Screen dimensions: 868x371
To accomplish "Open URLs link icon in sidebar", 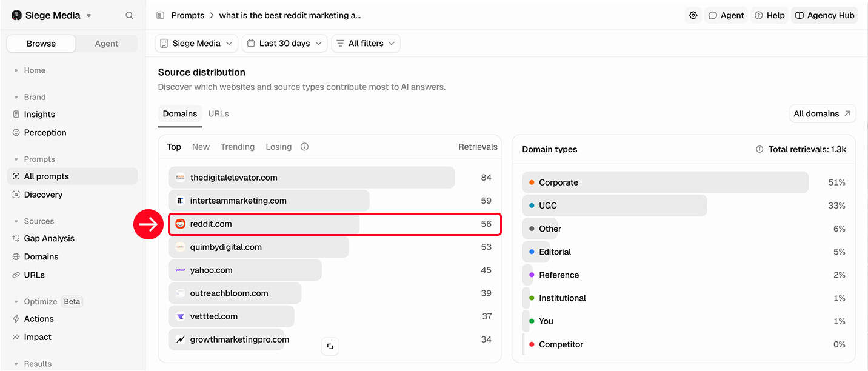I will (x=16, y=275).
